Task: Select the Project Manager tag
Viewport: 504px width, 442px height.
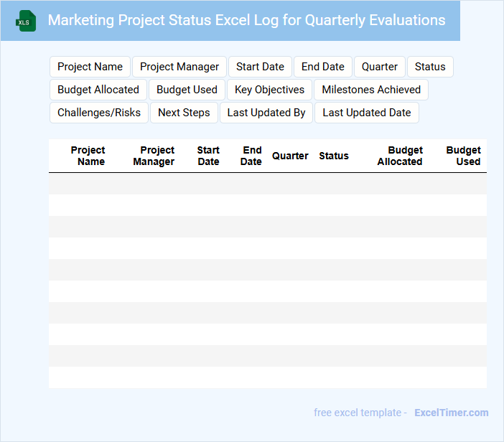Action: pos(179,67)
